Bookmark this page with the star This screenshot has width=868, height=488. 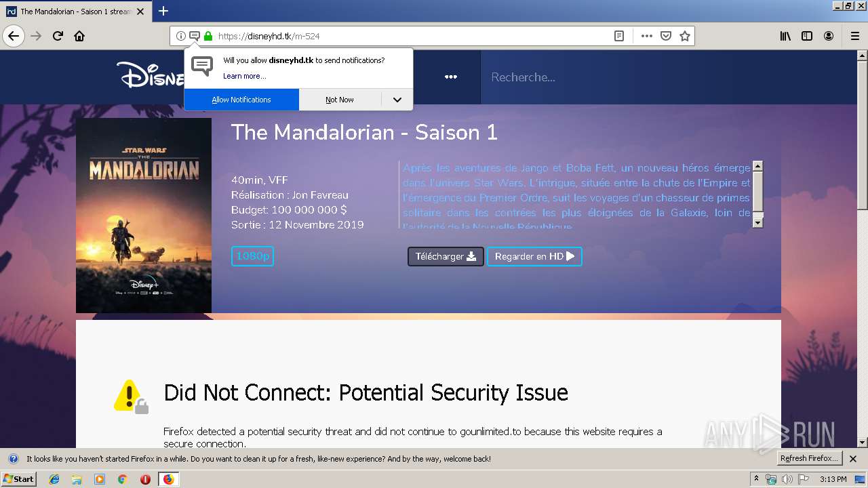(x=685, y=36)
